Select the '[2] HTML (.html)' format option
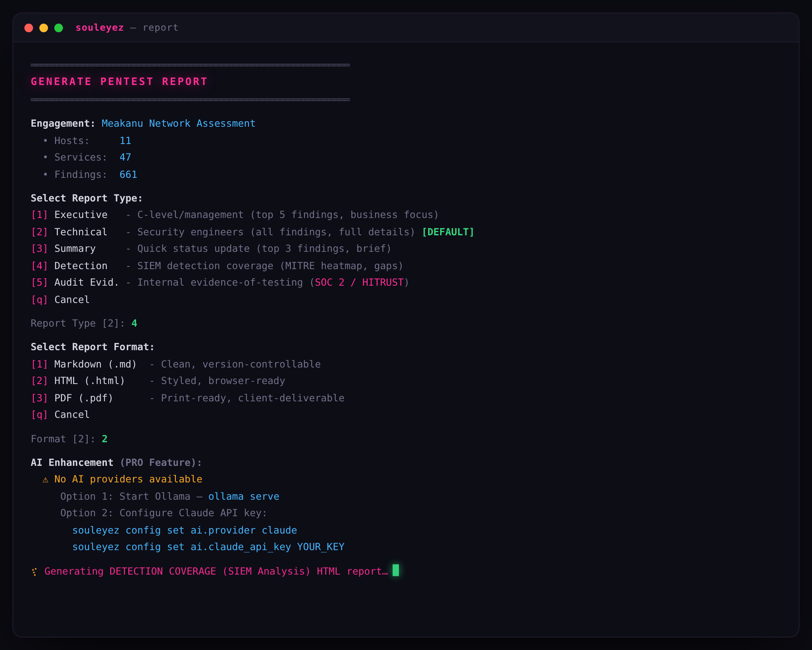 coord(78,381)
